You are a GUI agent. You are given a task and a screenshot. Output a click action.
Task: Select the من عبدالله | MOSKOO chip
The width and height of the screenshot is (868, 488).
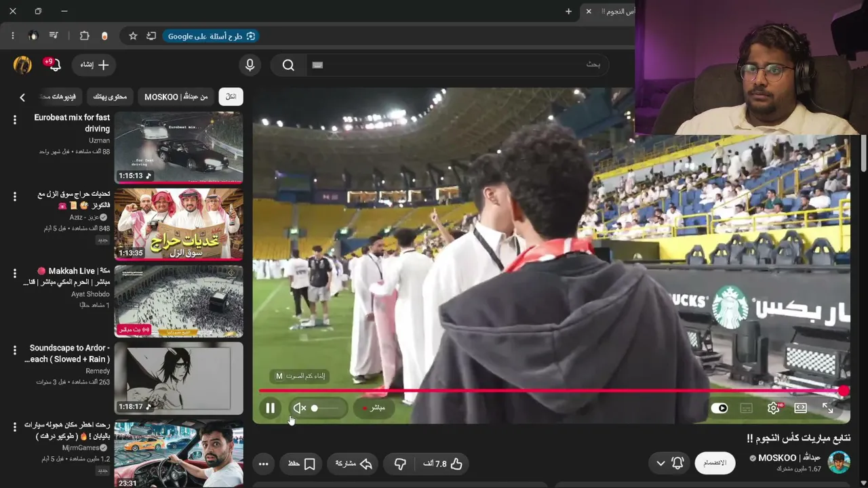pos(176,97)
